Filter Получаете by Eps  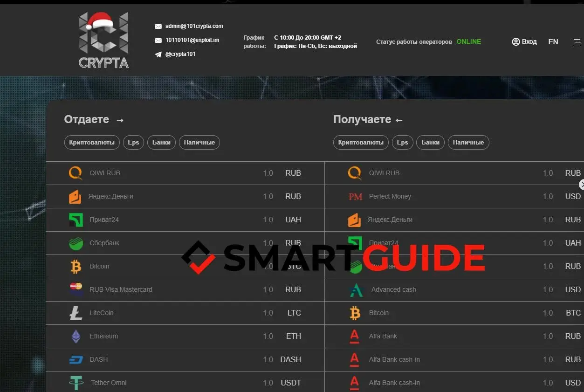pos(403,143)
